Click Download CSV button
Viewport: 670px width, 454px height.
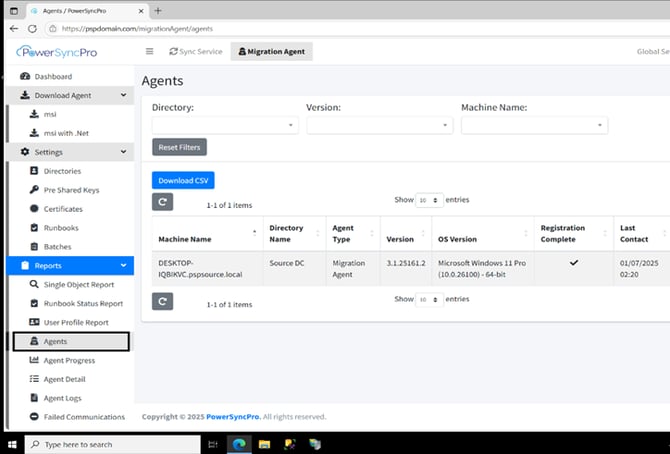coord(183,180)
